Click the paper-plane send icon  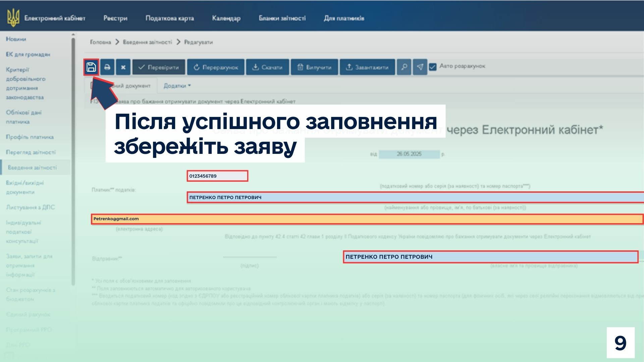pyautogui.click(x=420, y=67)
